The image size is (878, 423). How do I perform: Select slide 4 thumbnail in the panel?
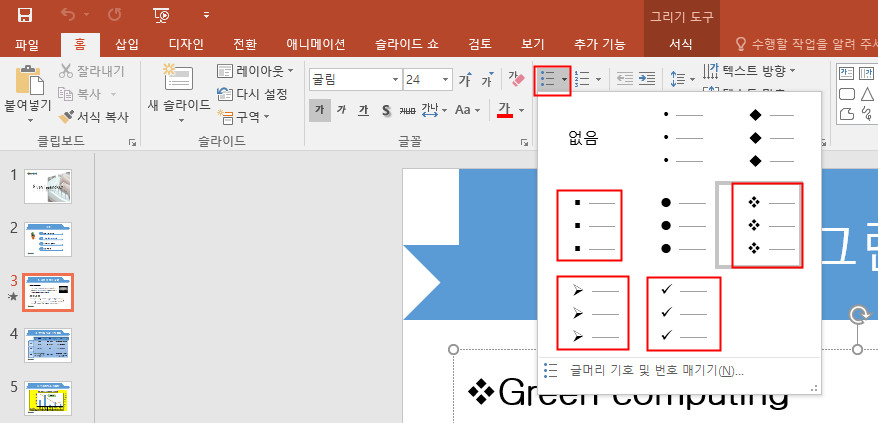tap(48, 347)
